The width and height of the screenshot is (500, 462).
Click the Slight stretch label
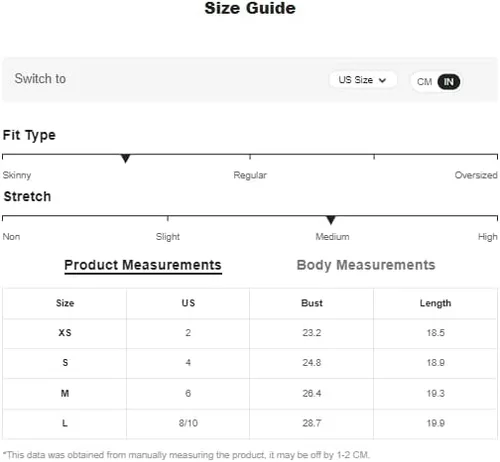168,237
